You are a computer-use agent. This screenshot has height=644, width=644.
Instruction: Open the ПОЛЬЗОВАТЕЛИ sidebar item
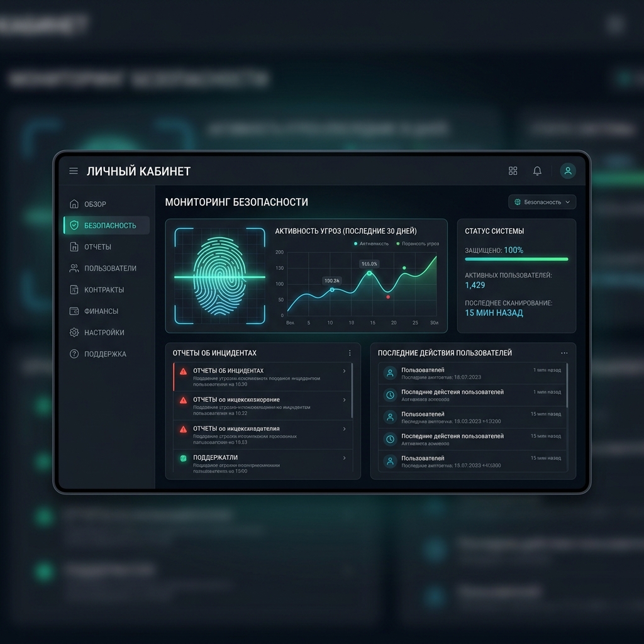coord(107,268)
